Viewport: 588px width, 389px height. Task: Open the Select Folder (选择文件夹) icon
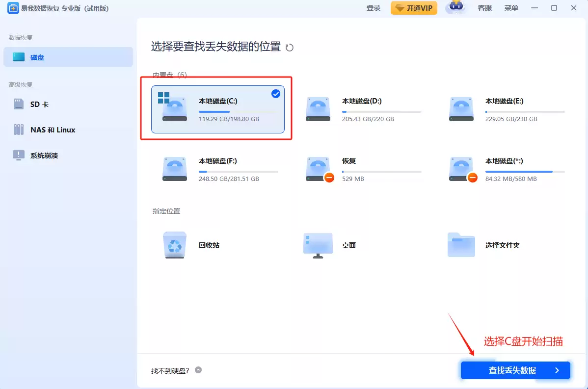(461, 245)
